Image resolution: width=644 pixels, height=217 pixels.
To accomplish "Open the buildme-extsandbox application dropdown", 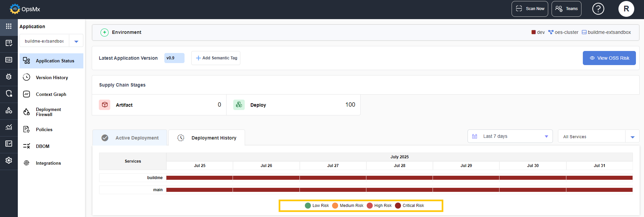I will [76, 41].
